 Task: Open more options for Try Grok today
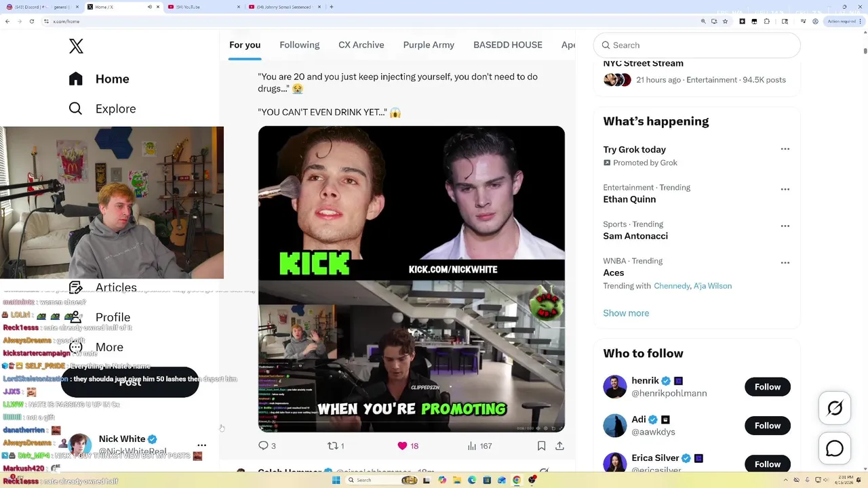click(x=785, y=149)
